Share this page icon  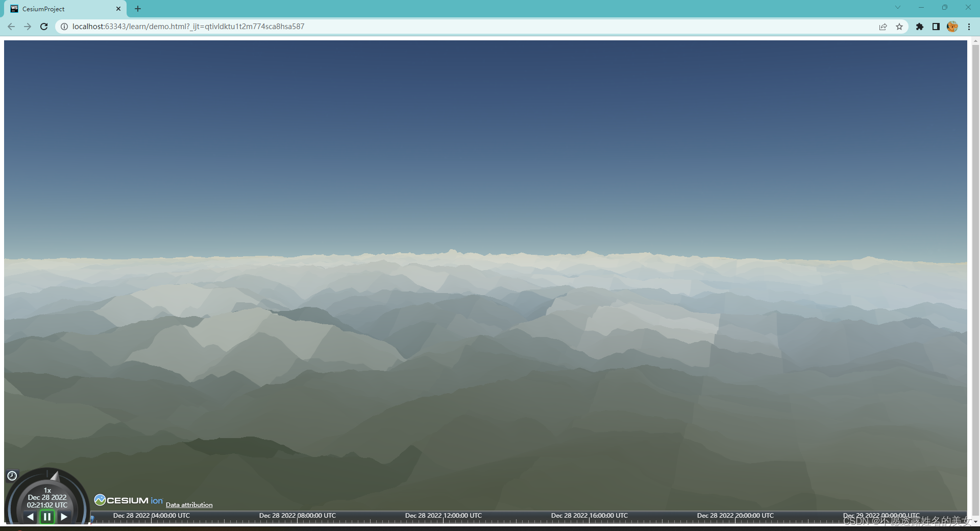coord(883,27)
